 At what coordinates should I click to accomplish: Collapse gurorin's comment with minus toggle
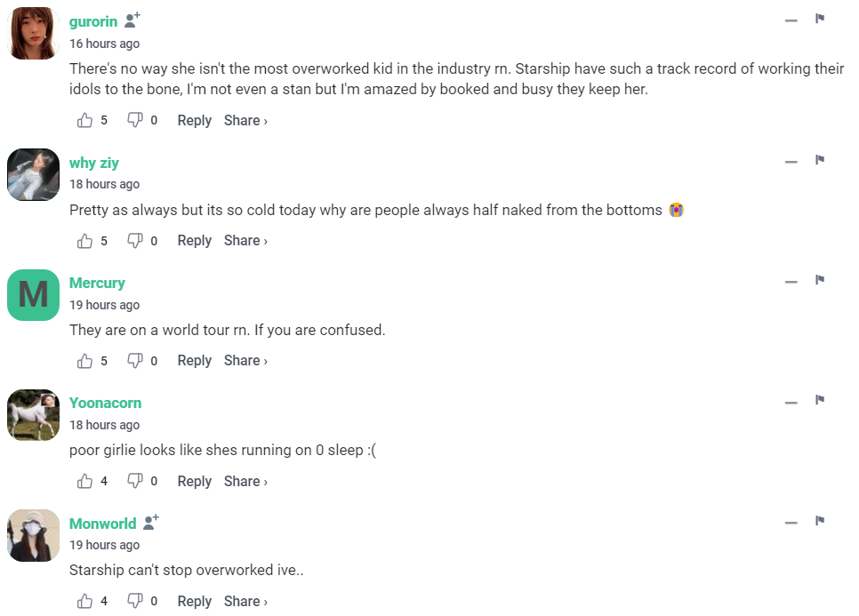[791, 20]
